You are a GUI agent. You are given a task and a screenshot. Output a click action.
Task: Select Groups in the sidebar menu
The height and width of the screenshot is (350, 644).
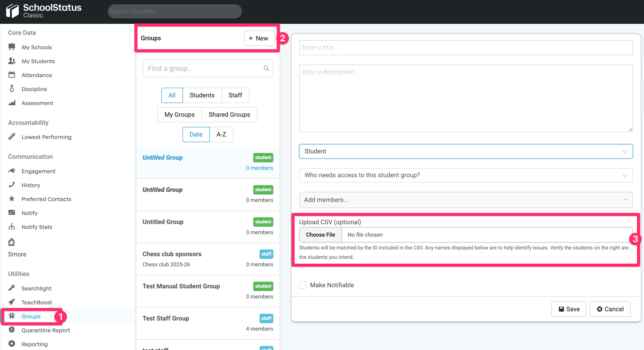tap(31, 316)
